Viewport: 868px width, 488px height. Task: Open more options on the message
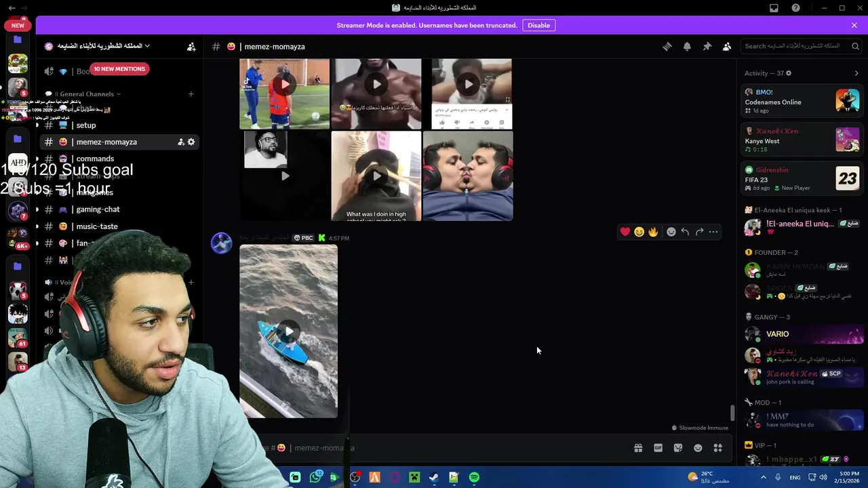[x=713, y=232]
